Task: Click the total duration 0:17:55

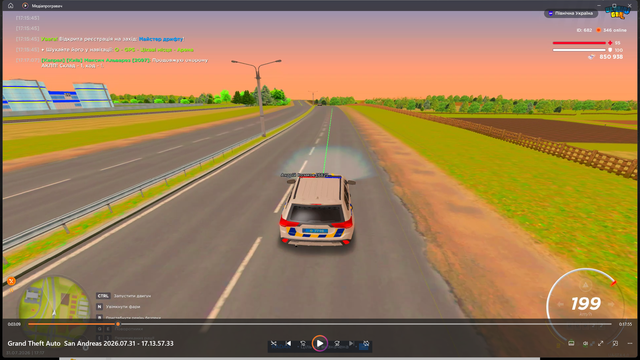Action: (625, 324)
